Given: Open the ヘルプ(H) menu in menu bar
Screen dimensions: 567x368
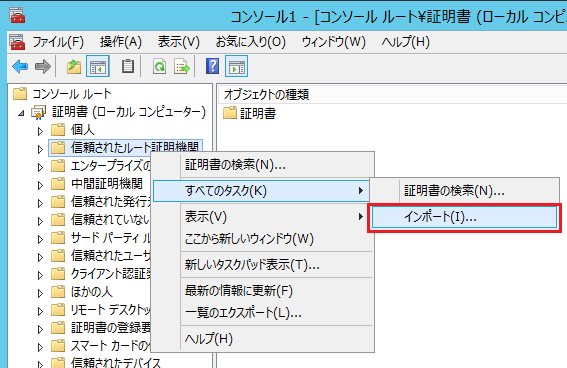Looking at the screenshot, I should pos(406,42).
